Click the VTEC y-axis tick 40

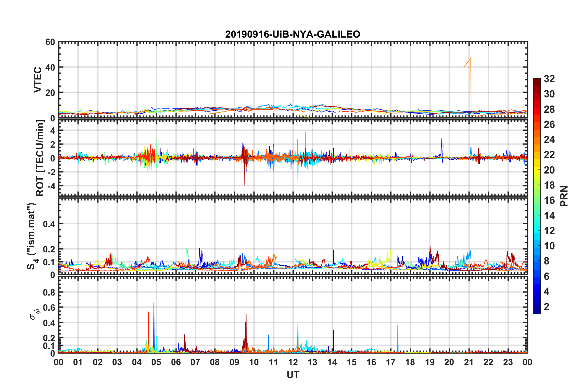(50, 67)
